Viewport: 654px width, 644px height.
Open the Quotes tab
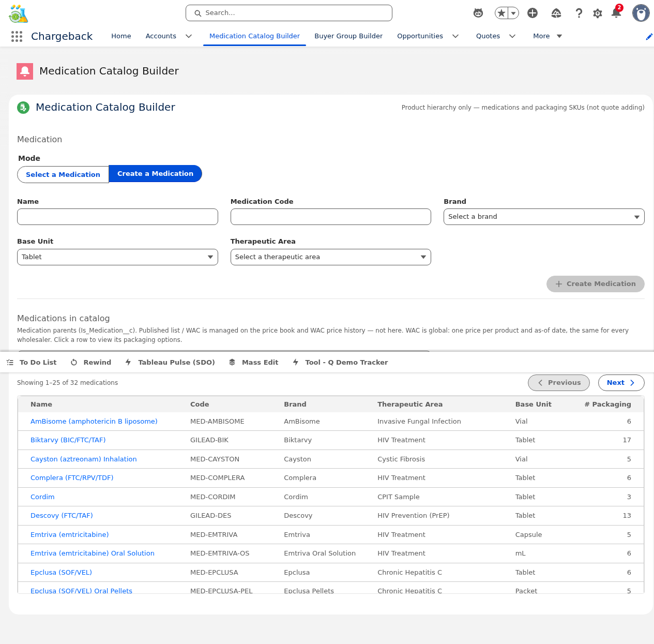point(488,36)
